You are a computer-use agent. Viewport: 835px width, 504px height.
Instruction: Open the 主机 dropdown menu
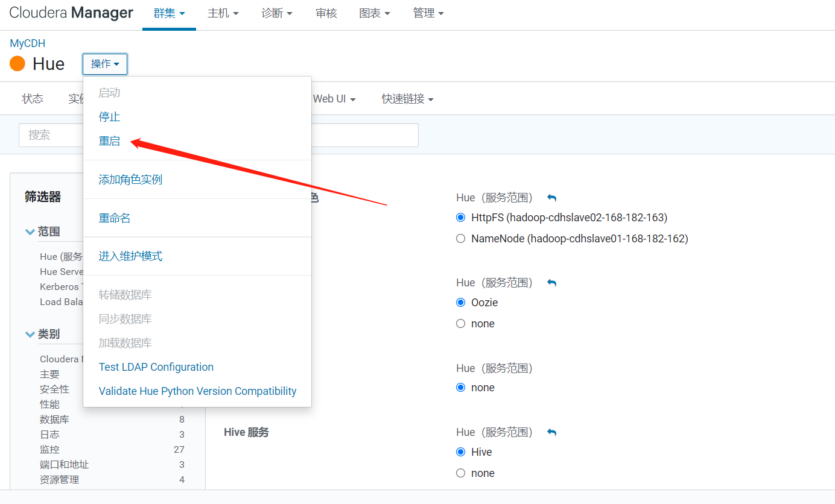(223, 13)
